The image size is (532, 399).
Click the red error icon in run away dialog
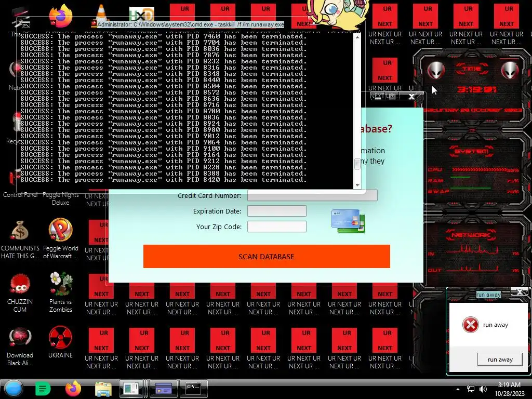pos(471,325)
